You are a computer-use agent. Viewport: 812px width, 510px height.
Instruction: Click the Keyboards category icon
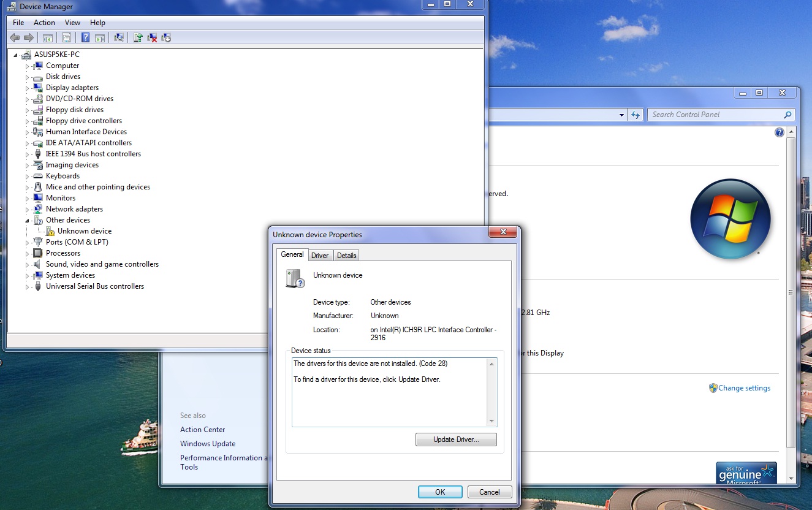point(38,176)
